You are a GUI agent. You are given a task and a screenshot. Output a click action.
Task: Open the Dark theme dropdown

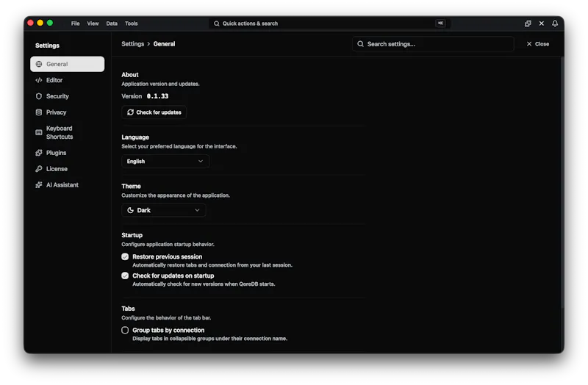(x=163, y=210)
